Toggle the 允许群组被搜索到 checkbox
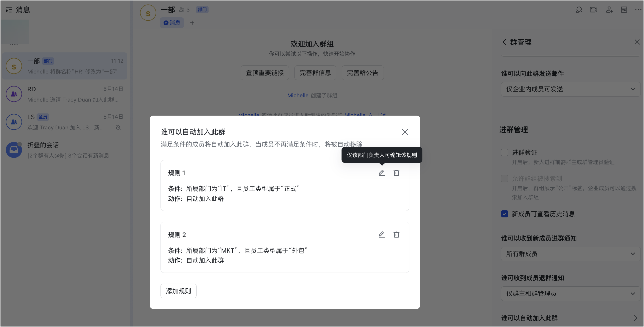 point(505,179)
